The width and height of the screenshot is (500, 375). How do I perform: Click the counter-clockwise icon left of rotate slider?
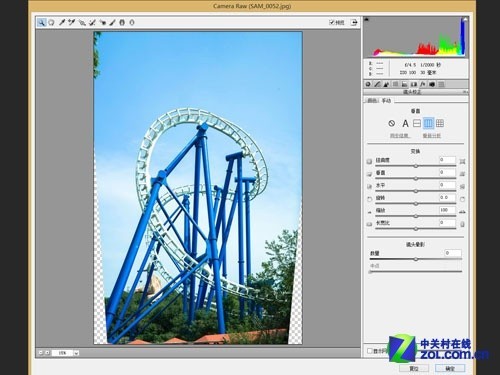point(369,199)
